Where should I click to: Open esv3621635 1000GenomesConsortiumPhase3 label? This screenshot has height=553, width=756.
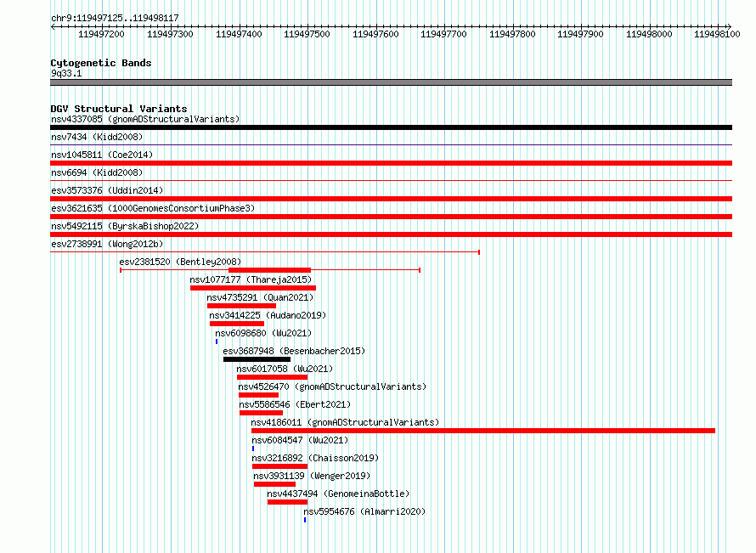coord(153,208)
